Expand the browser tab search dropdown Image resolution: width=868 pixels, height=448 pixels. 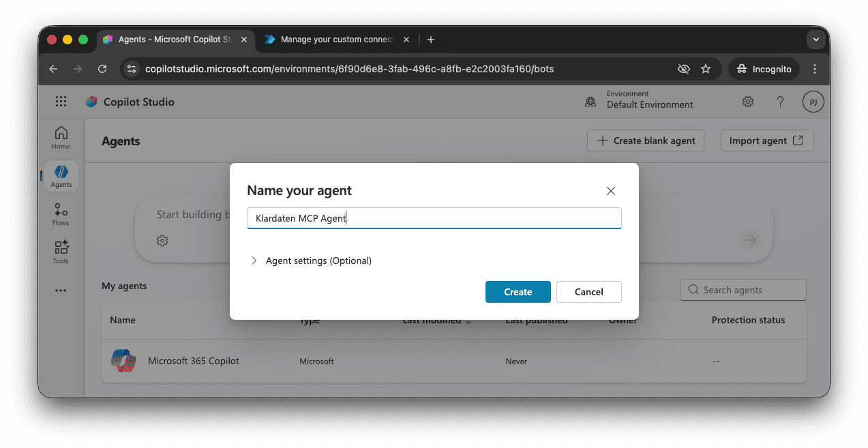tap(815, 40)
